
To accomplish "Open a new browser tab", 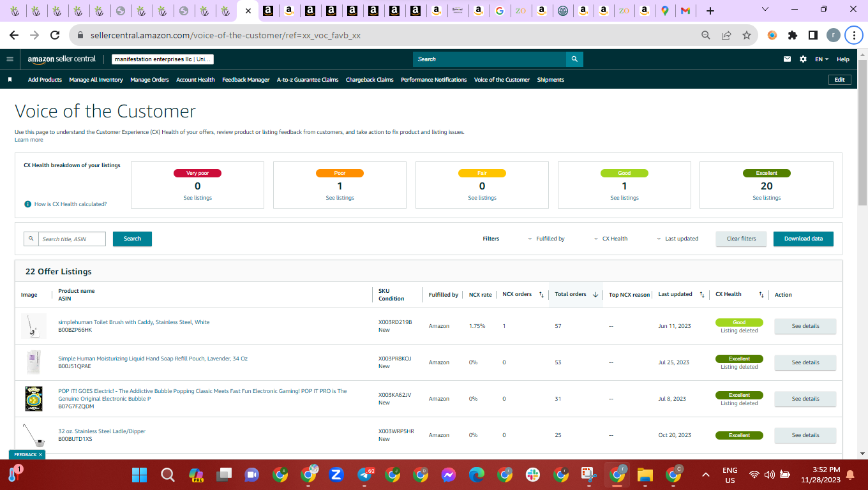I will point(710,11).
